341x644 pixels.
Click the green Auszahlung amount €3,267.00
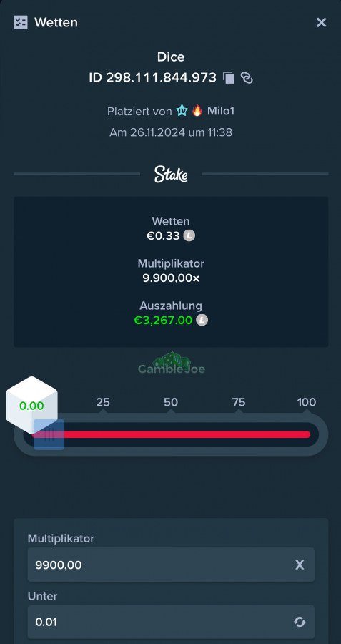click(x=163, y=320)
